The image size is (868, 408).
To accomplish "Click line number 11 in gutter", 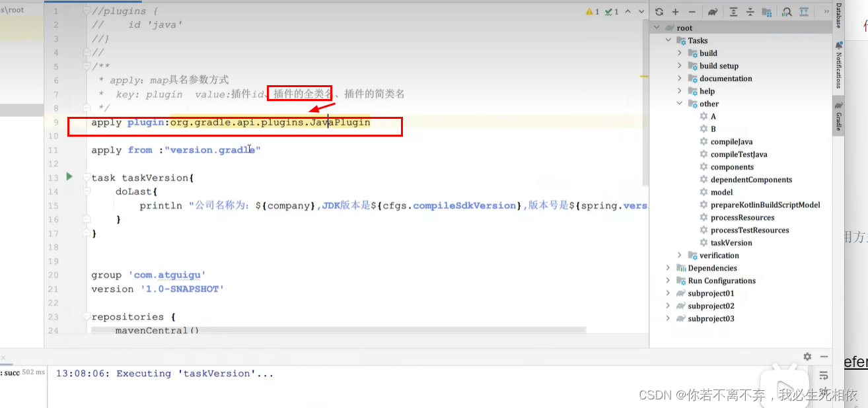I will 54,150.
